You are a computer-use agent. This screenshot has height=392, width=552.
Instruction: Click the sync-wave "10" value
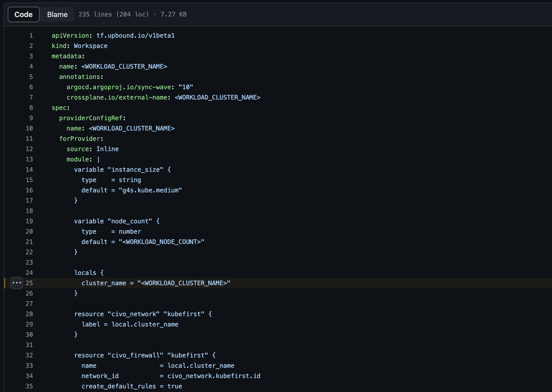pos(186,87)
